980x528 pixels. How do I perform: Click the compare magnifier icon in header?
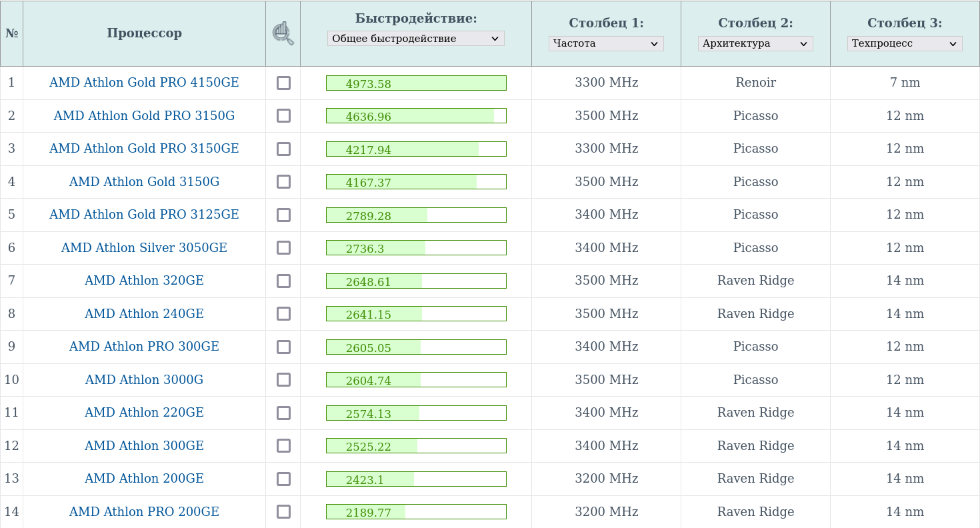tap(283, 33)
